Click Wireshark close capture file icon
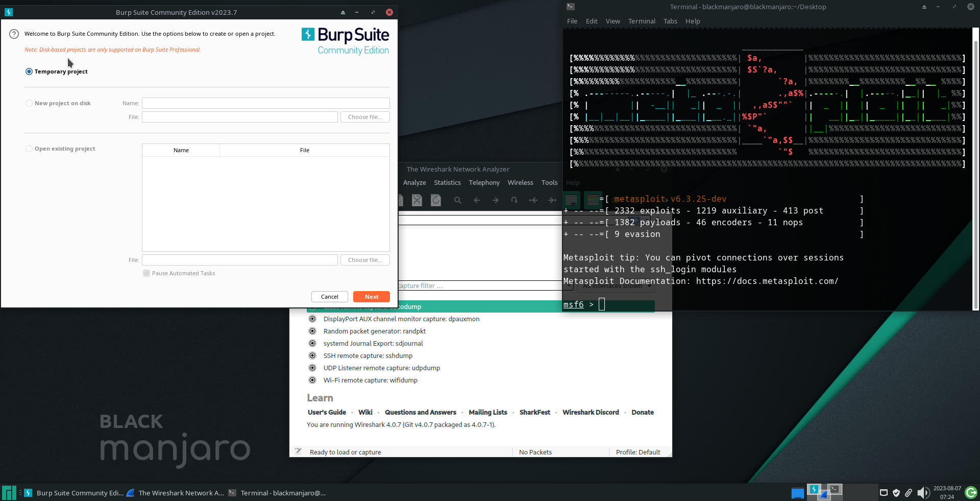 [x=417, y=200]
